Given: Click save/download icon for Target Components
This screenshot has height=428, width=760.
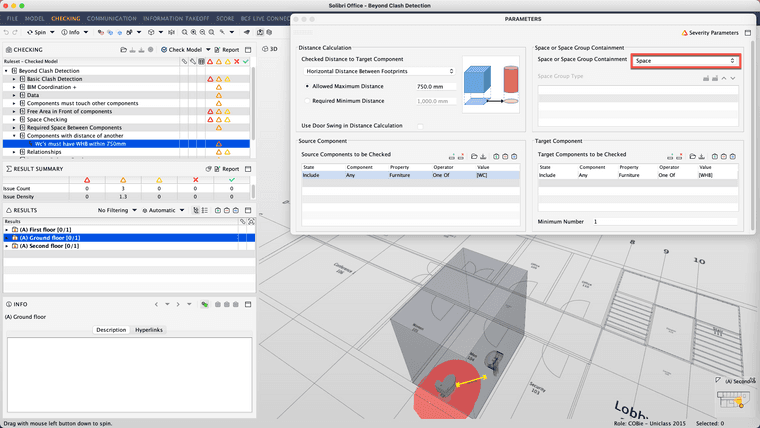Looking at the screenshot, I should pyautogui.click(x=701, y=157).
